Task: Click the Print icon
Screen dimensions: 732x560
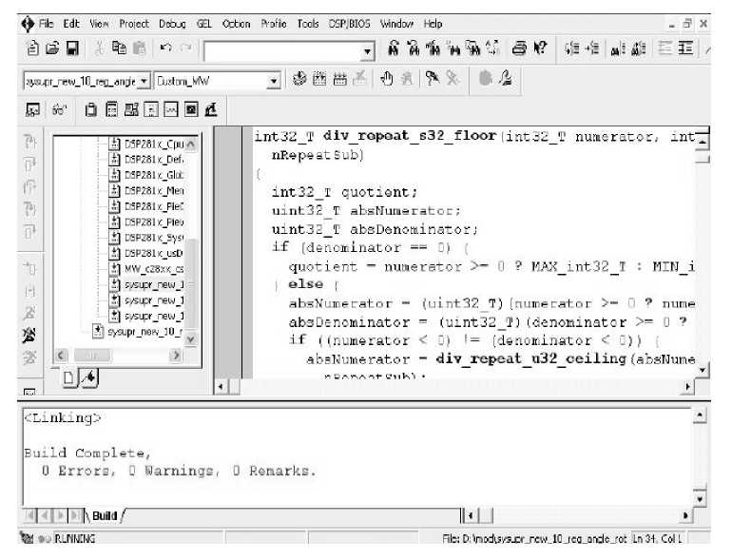Action: coord(519,48)
